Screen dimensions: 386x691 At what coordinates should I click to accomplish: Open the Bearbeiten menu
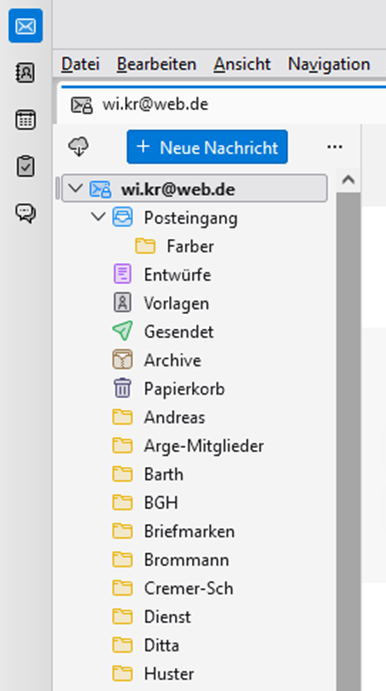[156, 64]
